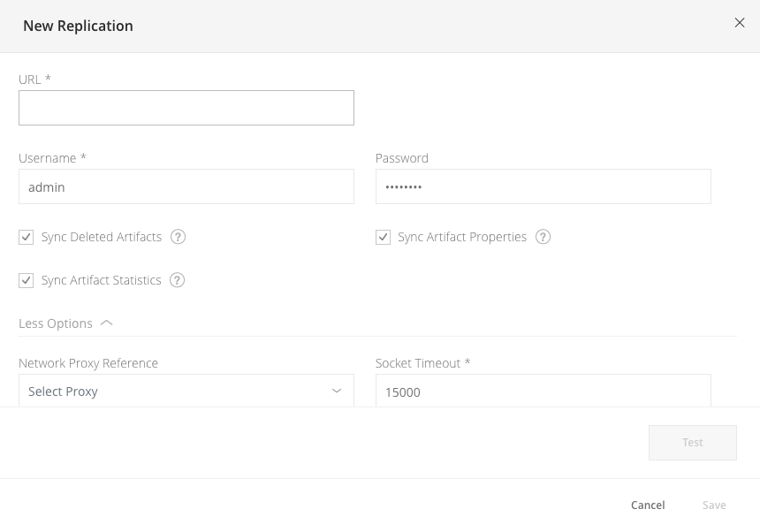Click the Password field label

pyautogui.click(x=402, y=158)
